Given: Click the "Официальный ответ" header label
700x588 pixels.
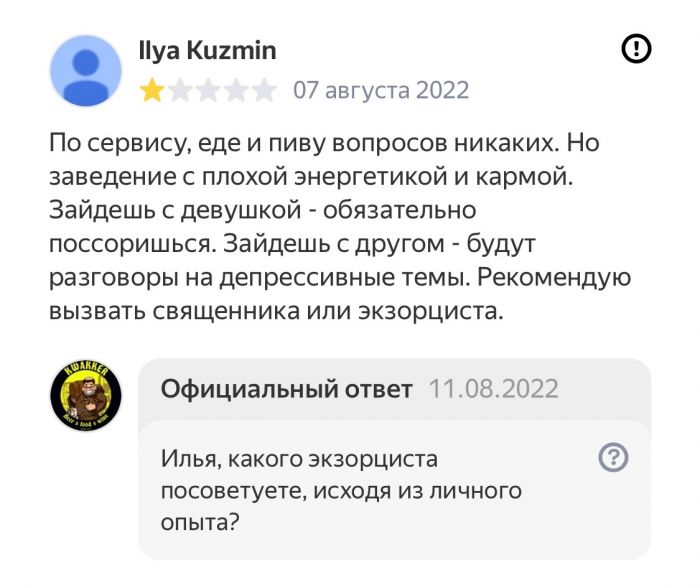Looking at the screenshot, I should click(x=286, y=389).
